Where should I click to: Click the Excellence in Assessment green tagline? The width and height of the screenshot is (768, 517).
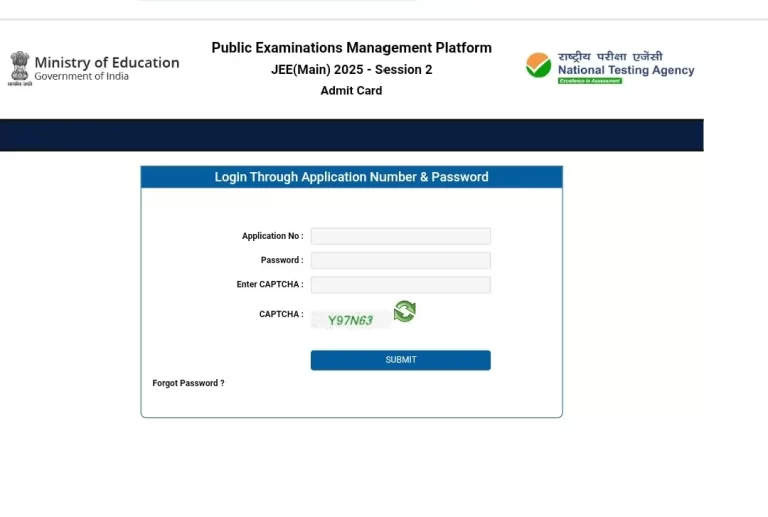[590, 81]
